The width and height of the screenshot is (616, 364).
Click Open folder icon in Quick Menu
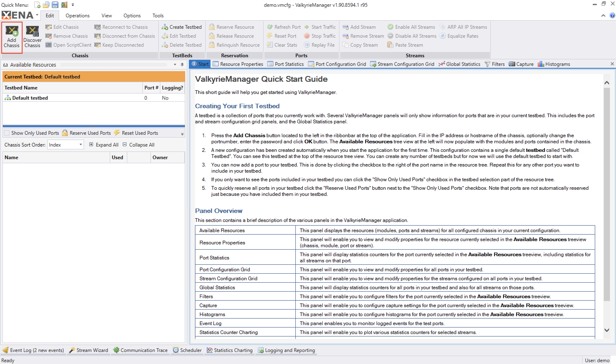point(46,5)
